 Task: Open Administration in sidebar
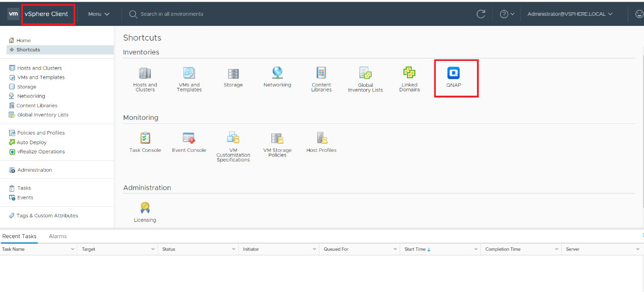tap(30, 170)
